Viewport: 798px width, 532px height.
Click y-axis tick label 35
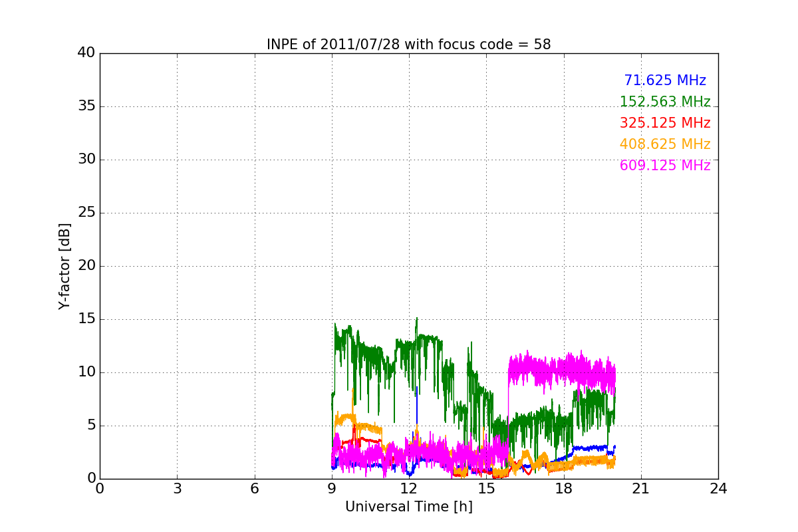point(86,106)
